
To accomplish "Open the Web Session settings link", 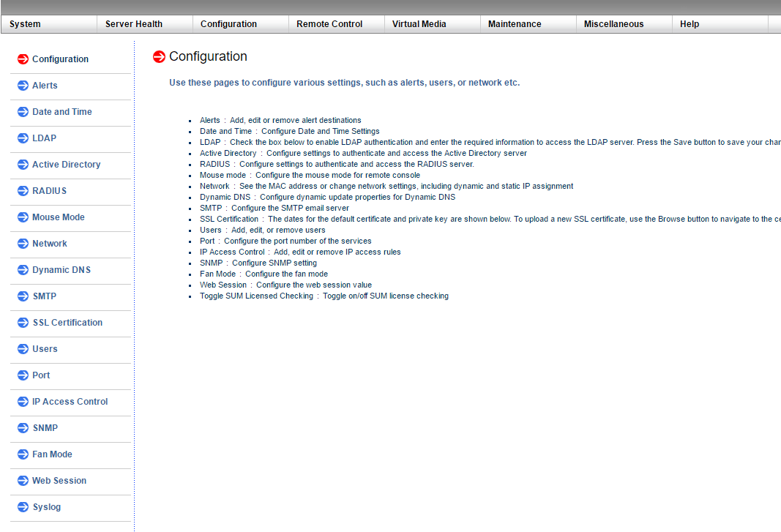I will [x=59, y=481].
